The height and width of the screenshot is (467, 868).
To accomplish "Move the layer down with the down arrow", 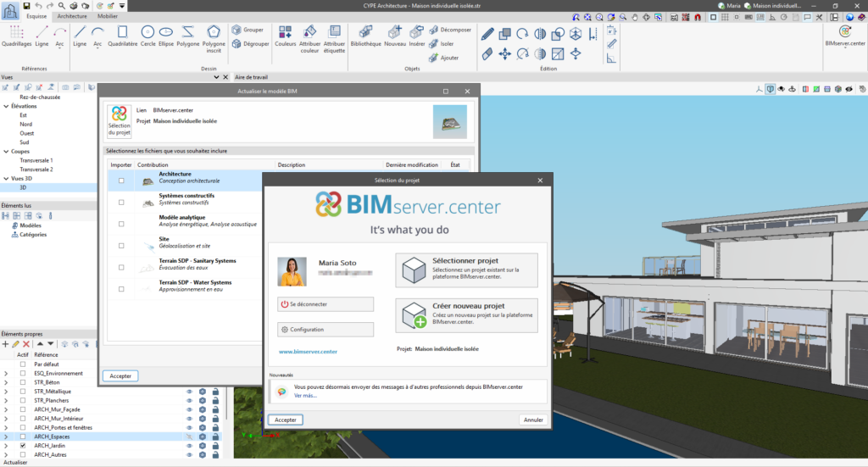I will point(50,344).
